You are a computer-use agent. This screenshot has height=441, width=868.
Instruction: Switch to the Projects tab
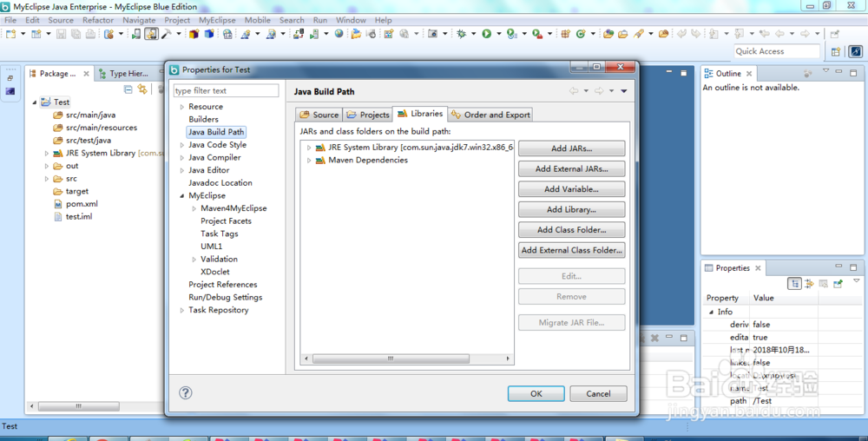coord(367,115)
